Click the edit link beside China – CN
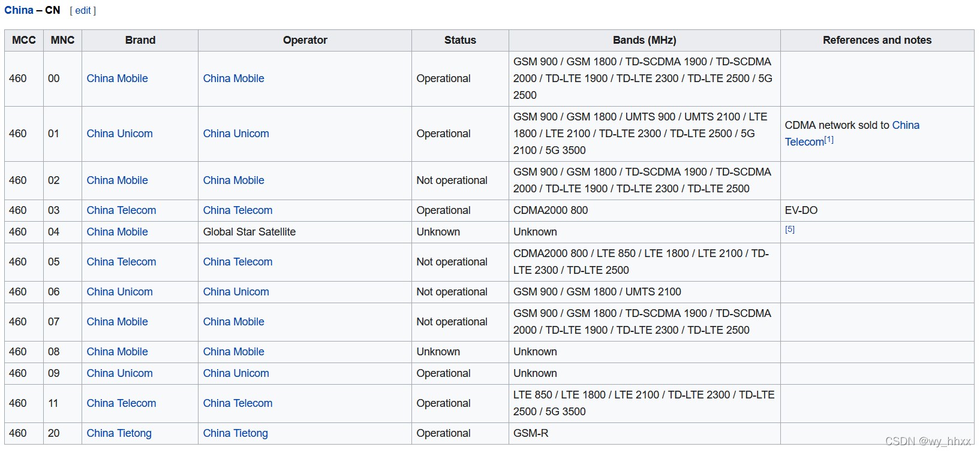 pyautogui.click(x=83, y=10)
